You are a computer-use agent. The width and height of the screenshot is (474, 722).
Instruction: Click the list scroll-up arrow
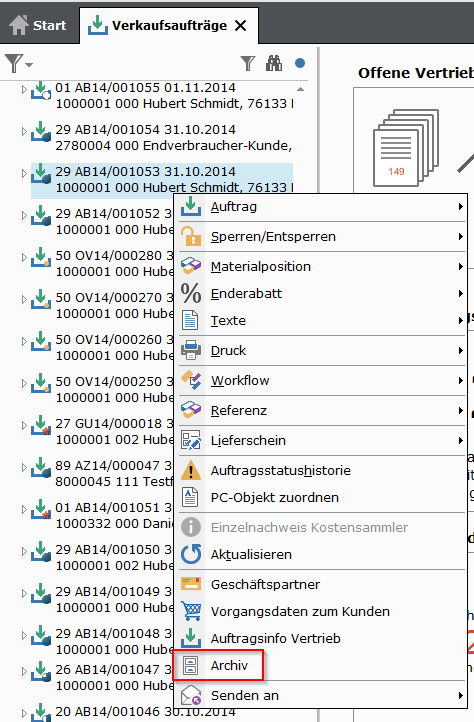[300, 89]
